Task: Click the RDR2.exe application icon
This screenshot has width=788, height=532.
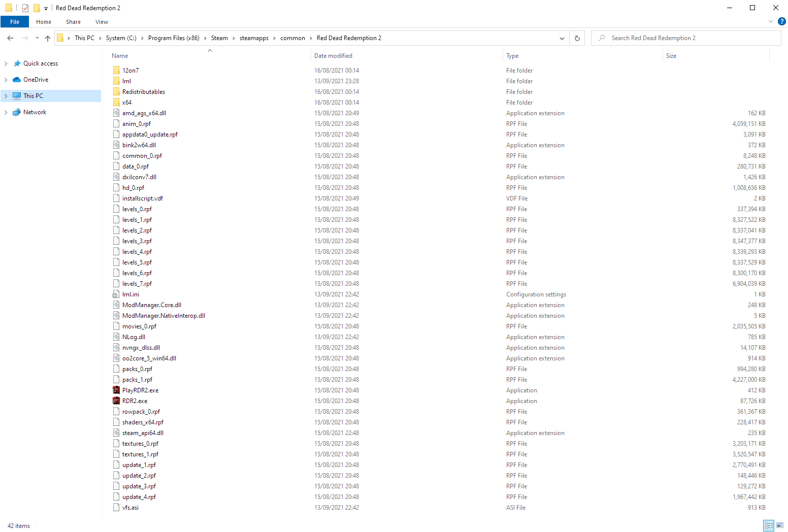Action: [116, 401]
